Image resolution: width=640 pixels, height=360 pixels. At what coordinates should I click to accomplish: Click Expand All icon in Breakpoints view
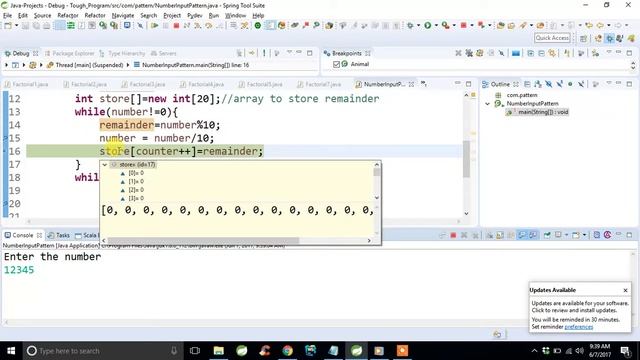click(x=531, y=53)
